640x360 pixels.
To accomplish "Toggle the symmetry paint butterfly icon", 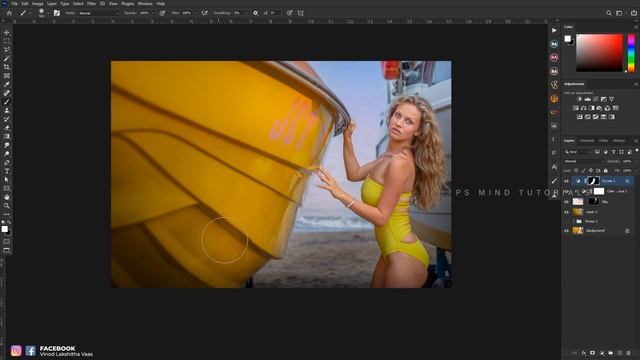I will click(x=301, y=13).
